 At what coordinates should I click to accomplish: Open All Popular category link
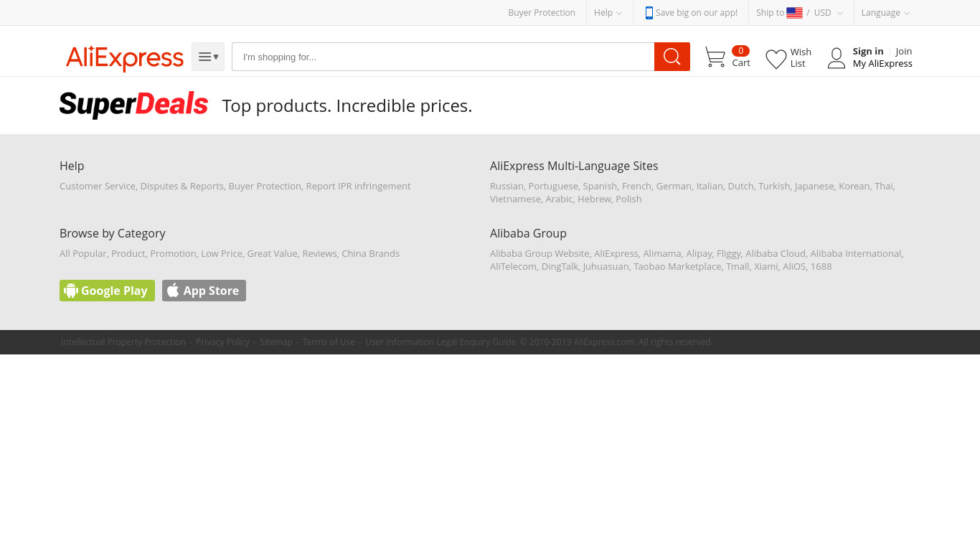pos(83,253)
